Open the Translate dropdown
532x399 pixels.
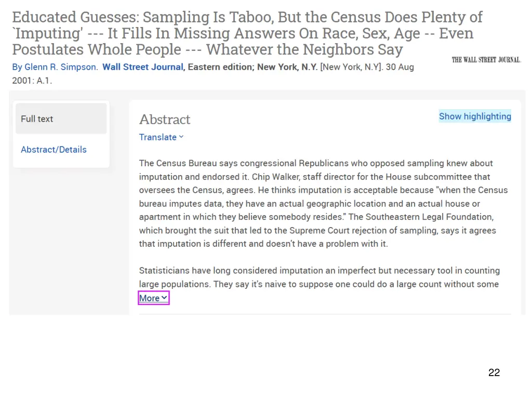(x=161, y=137)
